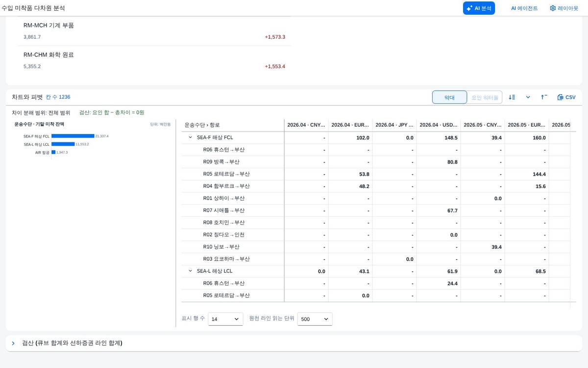Screen dimensions: 588x368
Task: Select the 2026.05 · CNY column header
Action: click(483, 125)
